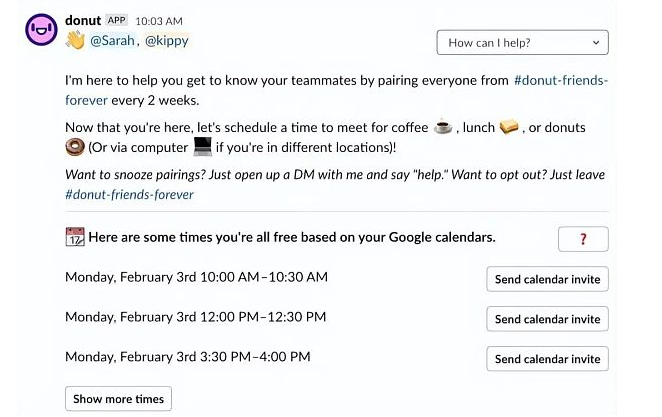Click the 10:03 AM message timestamp
Image resolution: width=662 pixels, height=417 pixels.
(x=159, y=21)
